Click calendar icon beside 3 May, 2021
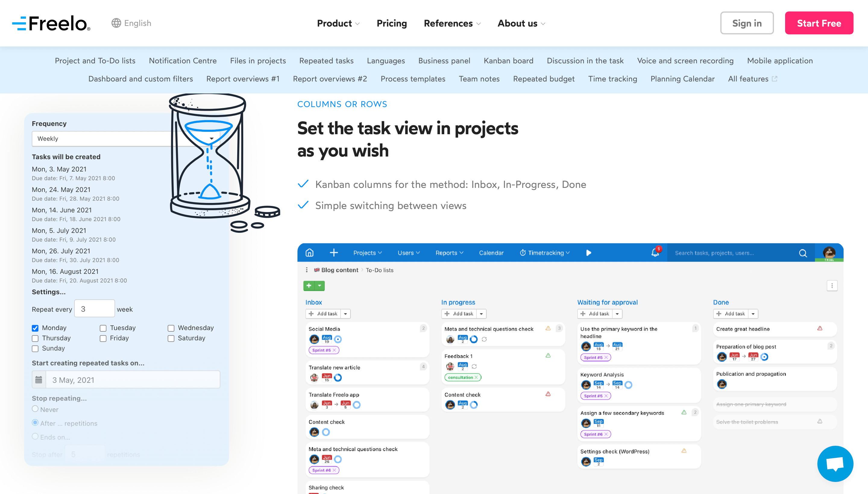 (x=39, y=380)
